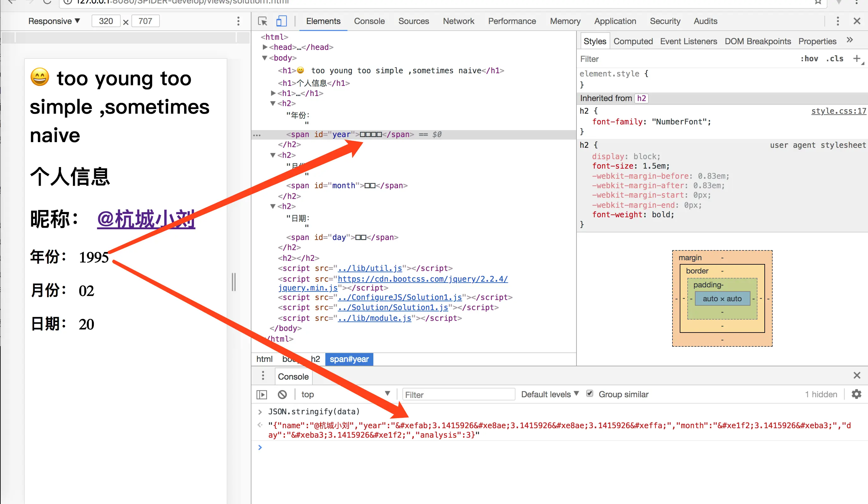Open the Responsive device dropdown
Screen dimensions: 868x504
54,21
